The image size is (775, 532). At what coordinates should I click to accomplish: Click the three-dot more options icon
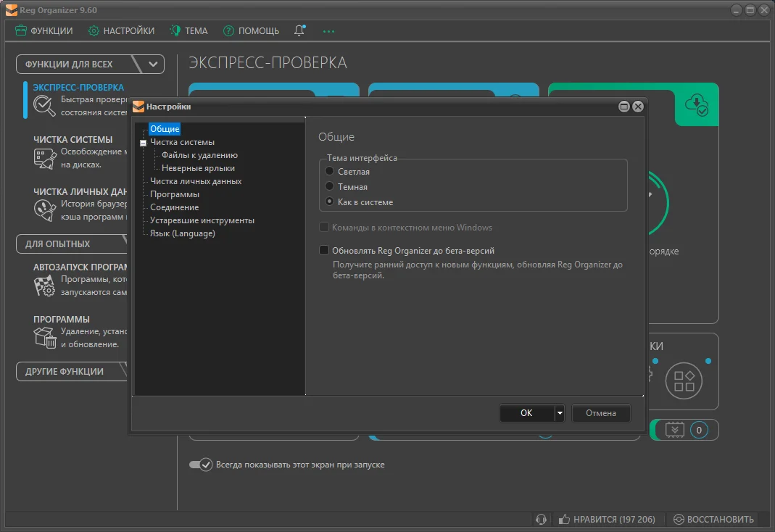click(329, 31)
